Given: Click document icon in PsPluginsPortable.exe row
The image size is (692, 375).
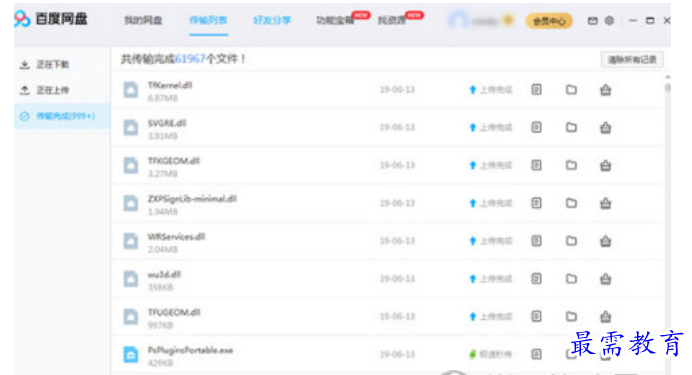Looking at the screenshot, I should coord(536,354).
